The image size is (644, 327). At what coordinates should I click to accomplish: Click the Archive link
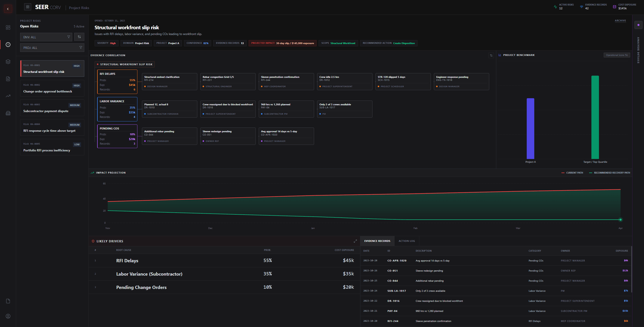pyautogui.click(x=620, y=21)
